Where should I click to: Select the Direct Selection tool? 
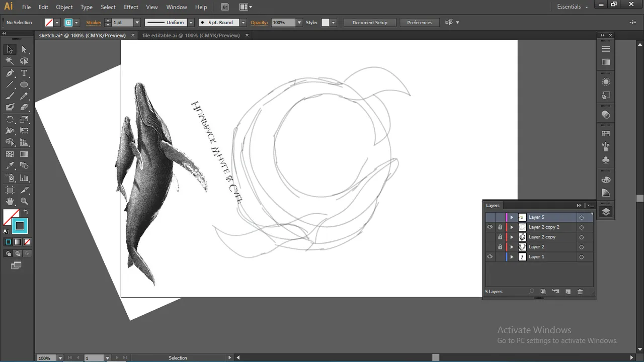point(24,49)
